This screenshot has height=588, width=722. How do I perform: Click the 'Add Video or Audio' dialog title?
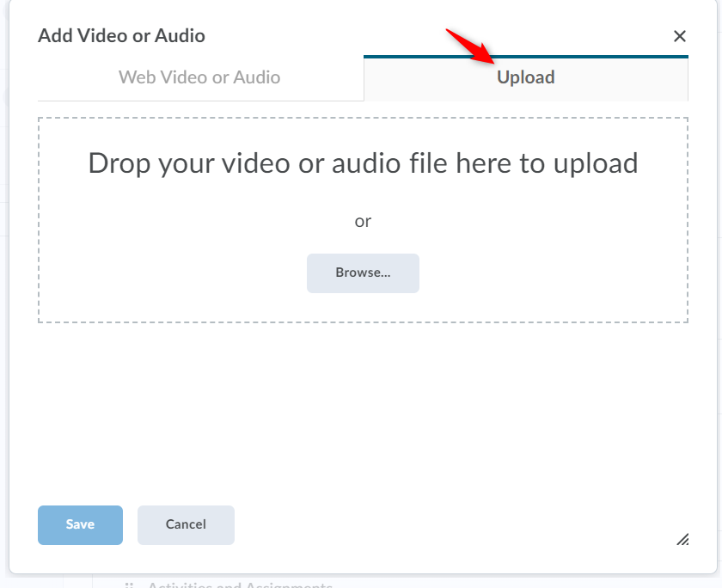(121, 36)
